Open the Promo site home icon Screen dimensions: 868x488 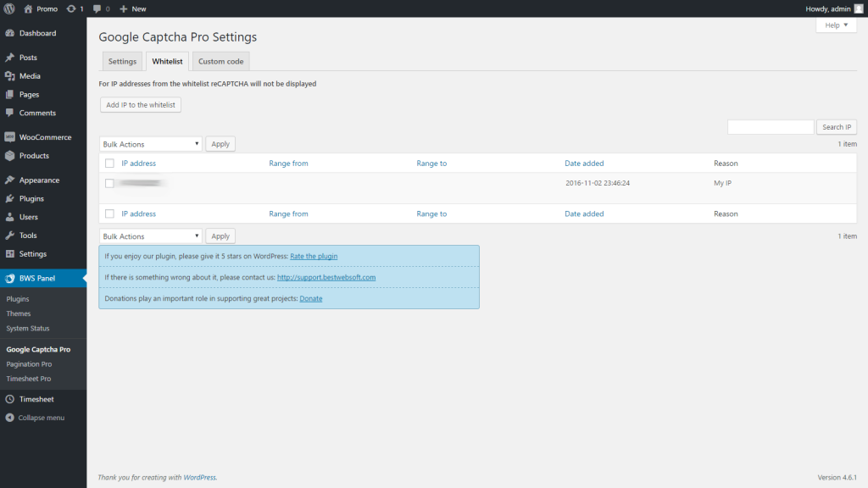(28, 8)
